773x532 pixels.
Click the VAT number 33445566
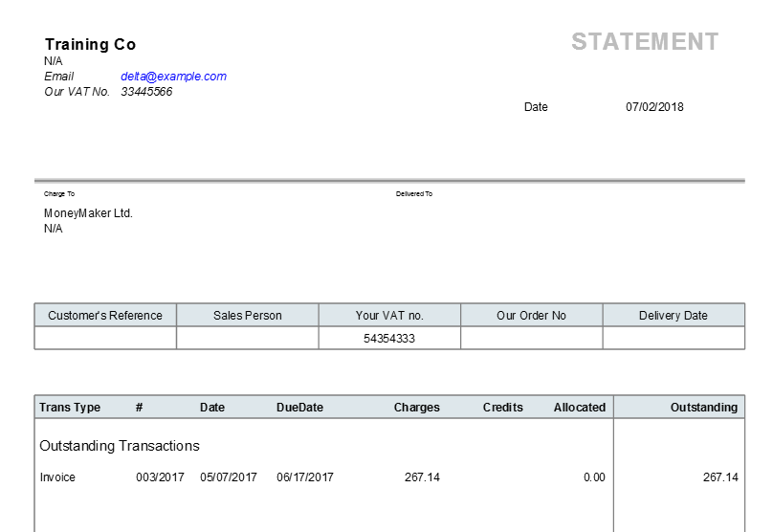click(x=146, y=92)
